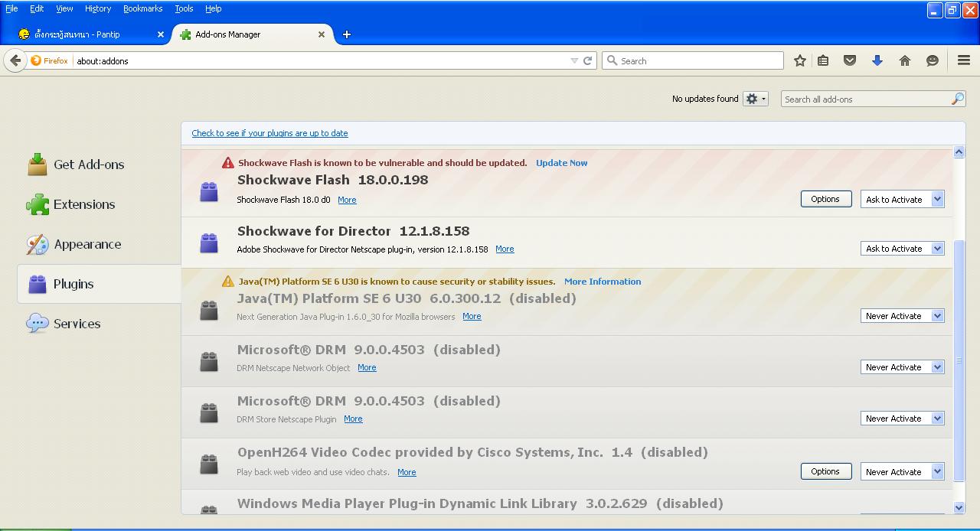Go to the Home page icon
The width and height of the screenshot is (980, 531).
pos(905,60)
